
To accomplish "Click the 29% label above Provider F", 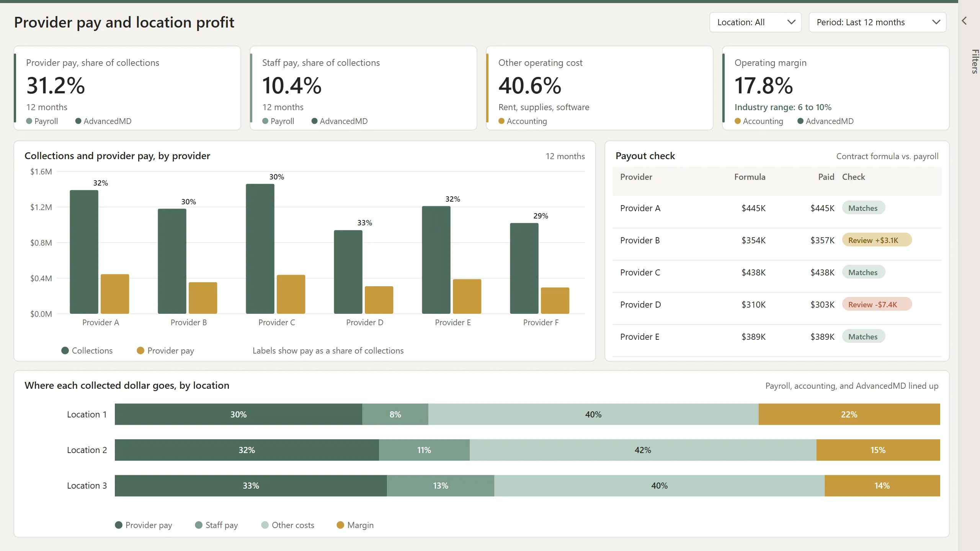I will (541, 216).
